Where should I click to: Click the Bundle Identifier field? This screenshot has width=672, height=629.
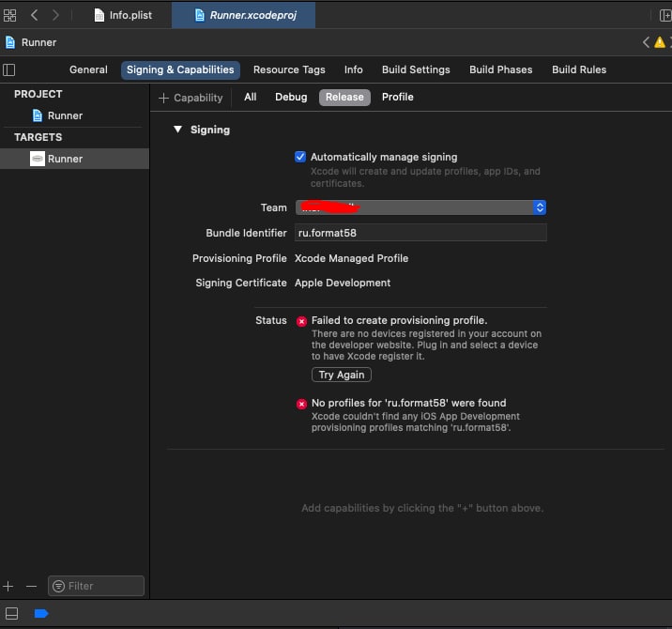coord(420,233)
